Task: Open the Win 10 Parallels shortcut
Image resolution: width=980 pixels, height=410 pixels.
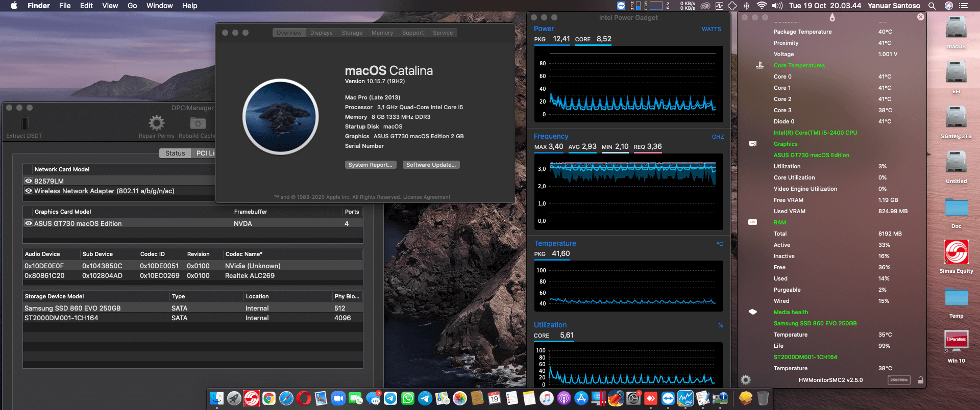Action: click(956, 342)
